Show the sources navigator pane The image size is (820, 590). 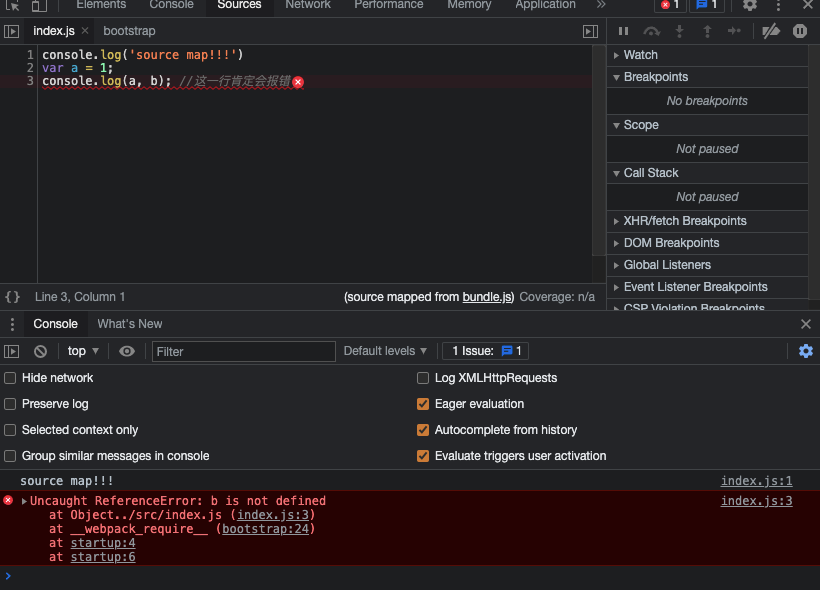[x=12, y=31]
